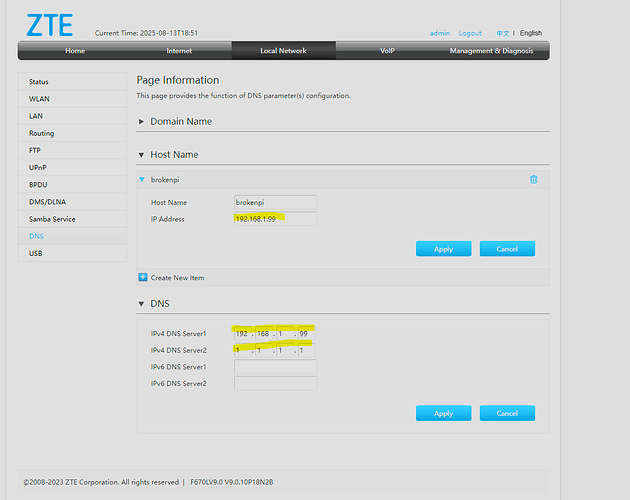Go to the Home tab
Viewport: 630px width, 500px height.
[x=75, y=51]
